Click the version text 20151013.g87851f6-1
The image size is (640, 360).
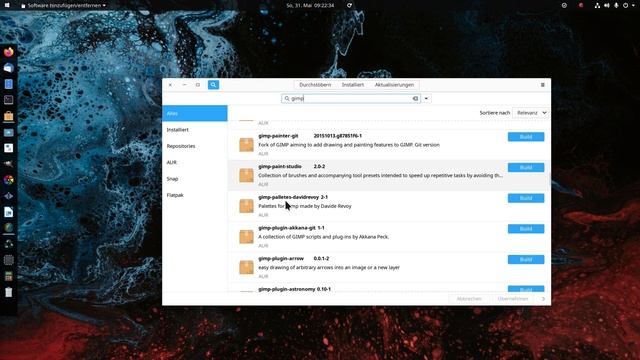pos(338,136)
